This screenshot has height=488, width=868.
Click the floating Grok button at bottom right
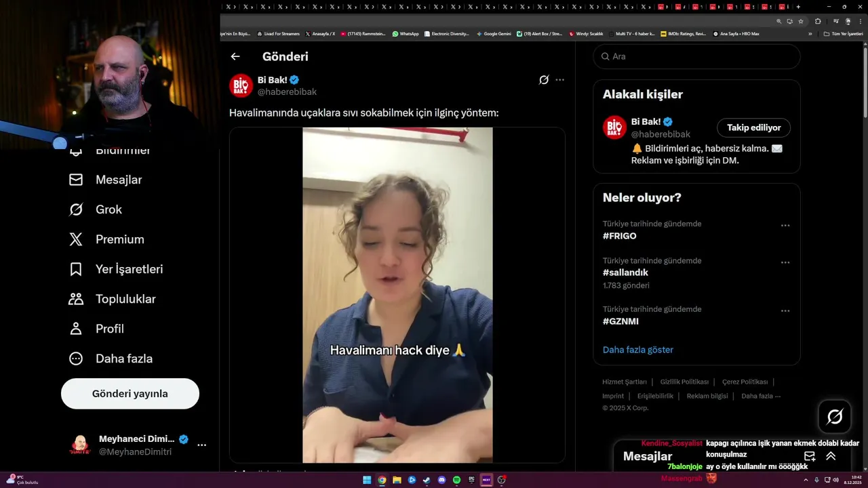835,417
